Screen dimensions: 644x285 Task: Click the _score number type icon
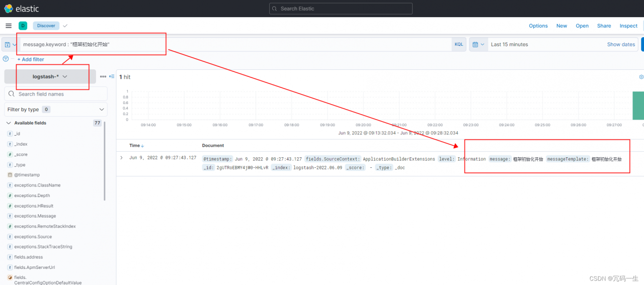tap(10, 154)
